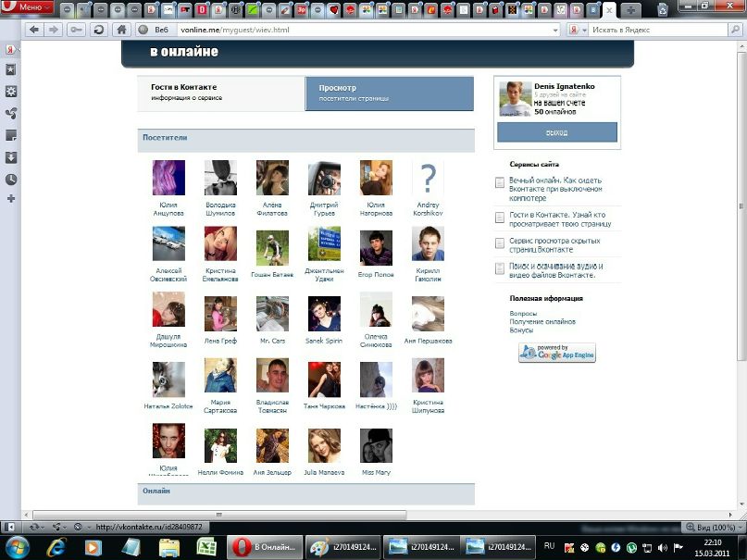
Task: Open a new tab with the plus button
Action: 629,10
